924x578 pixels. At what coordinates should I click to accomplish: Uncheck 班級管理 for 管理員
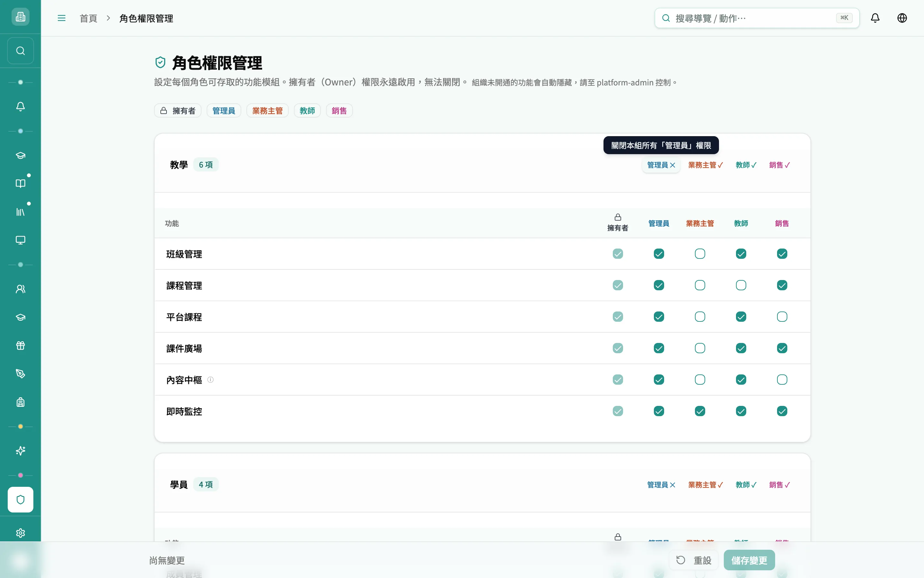click(x=659, y=254)
